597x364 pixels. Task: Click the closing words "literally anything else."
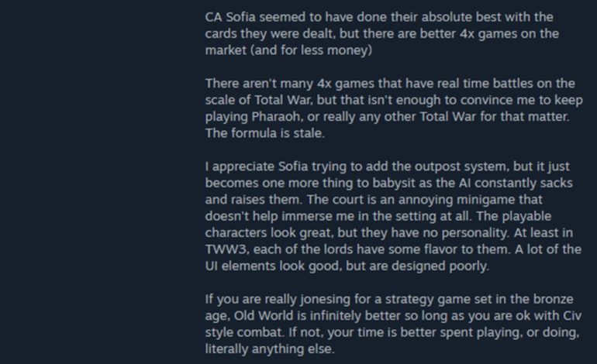271,349
